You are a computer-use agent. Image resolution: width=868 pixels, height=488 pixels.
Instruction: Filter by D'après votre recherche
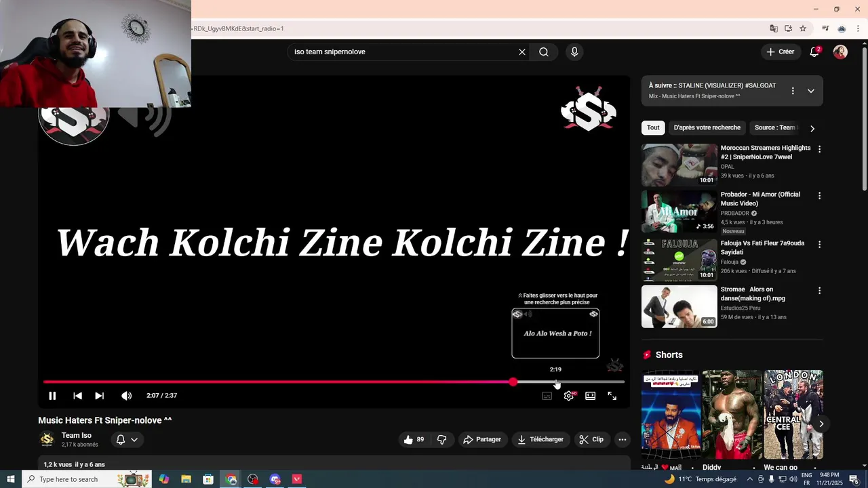coord(707,127)
